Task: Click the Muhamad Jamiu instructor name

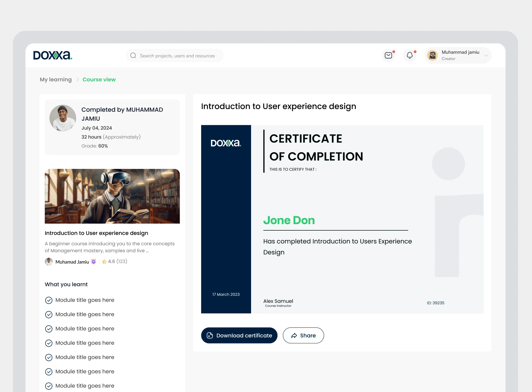Action: (x=72, y=262)
